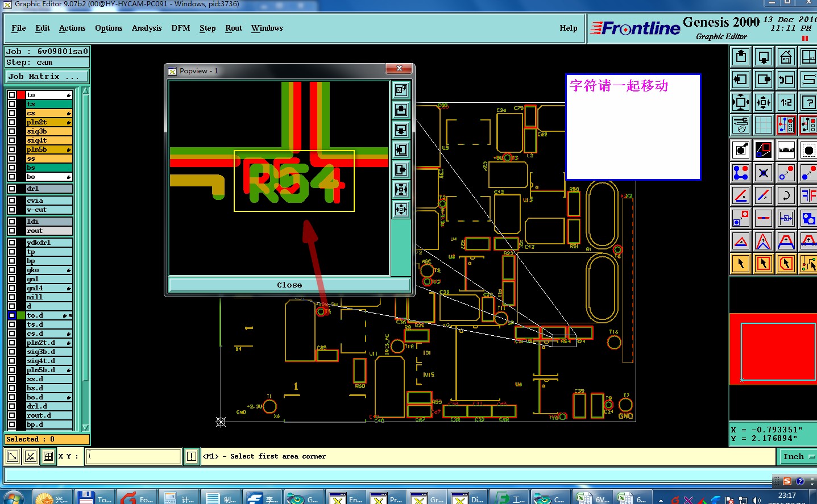Click layer list scroll up arrow
This screenshot has height=504, width=817.
pos(86,91)
